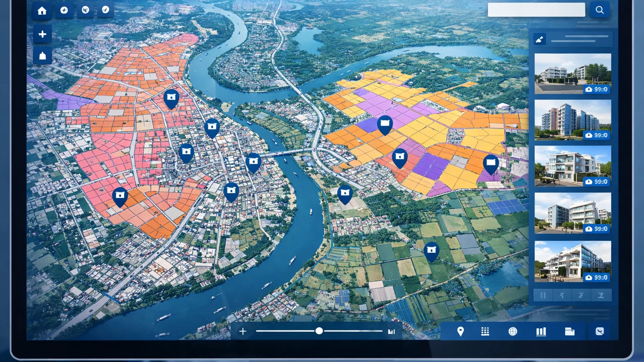This screenshot has height=362, width=644.
Task: Click 99:0 badge on the blue tower thumbnail
Action: coord(597,135)
